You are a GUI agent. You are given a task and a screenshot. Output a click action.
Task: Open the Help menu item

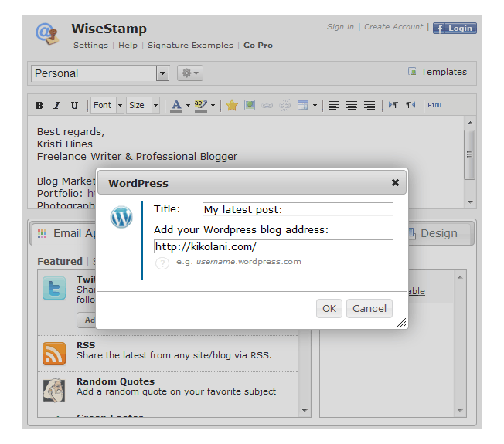tap(128, 46)
